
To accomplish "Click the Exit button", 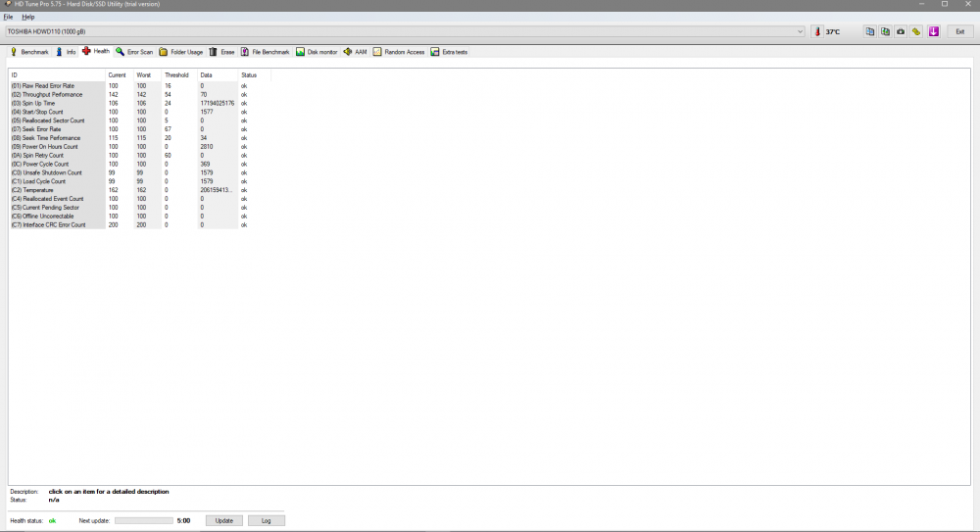I will pyautogui.click(x=960, y=31).
